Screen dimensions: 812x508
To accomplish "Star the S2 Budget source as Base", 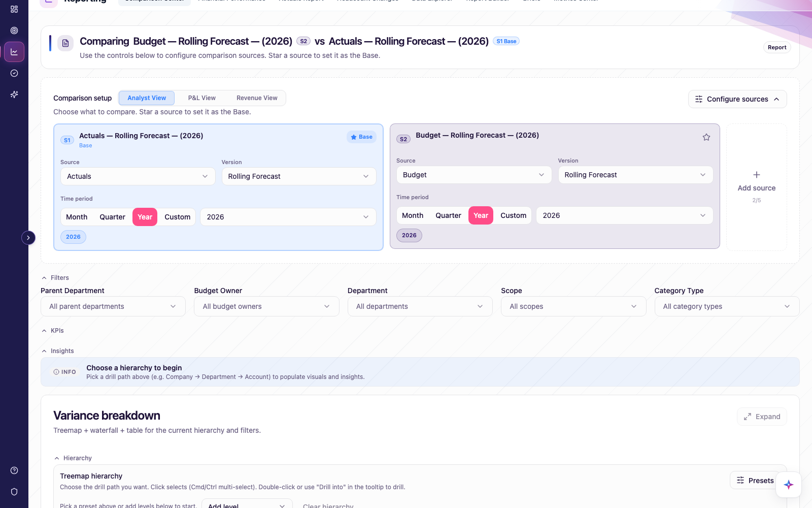I will tap(706, 137).
